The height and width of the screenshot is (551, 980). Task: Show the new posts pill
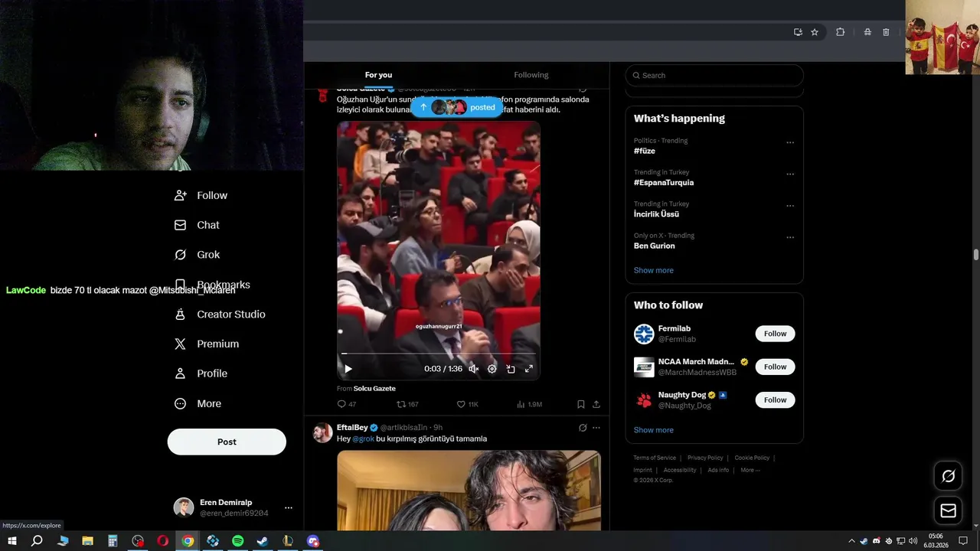[x=457, y=107]
